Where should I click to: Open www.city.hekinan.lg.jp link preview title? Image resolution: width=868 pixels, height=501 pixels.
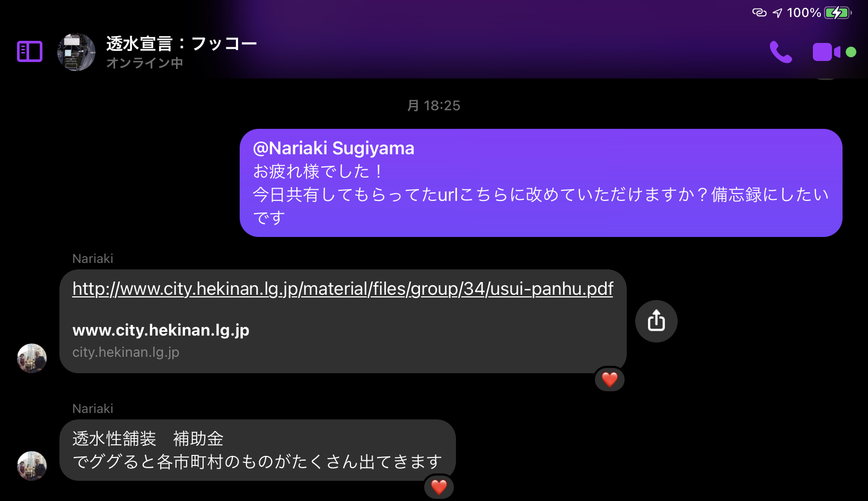tap(161, 330)
